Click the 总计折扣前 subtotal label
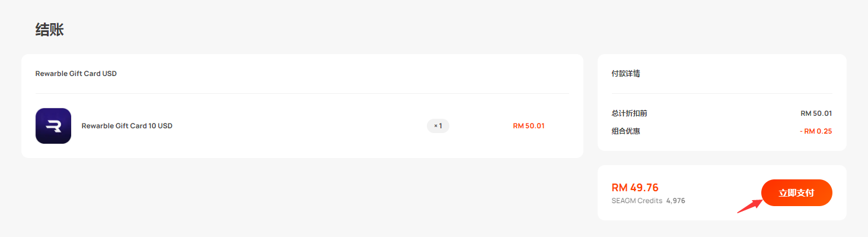The image size is (868, 237). 629,113
